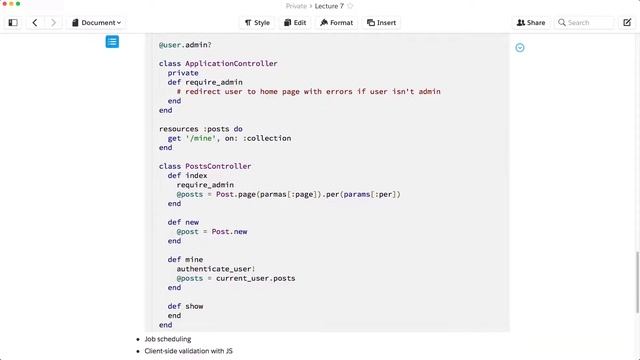The height and width of the screenshot is (360, 640).
Task: Click the "def mine" line
Action: pyautogui.click(x=185, y=259)
